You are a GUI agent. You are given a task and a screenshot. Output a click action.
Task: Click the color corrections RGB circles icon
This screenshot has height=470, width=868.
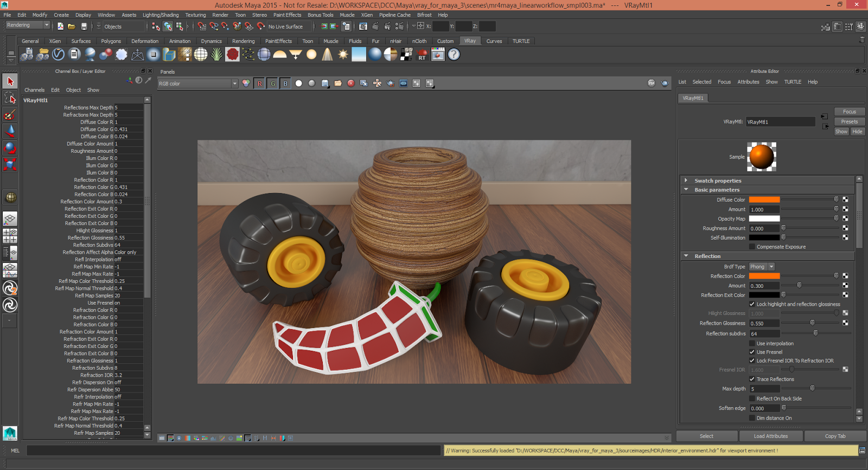tap(246, 83)
